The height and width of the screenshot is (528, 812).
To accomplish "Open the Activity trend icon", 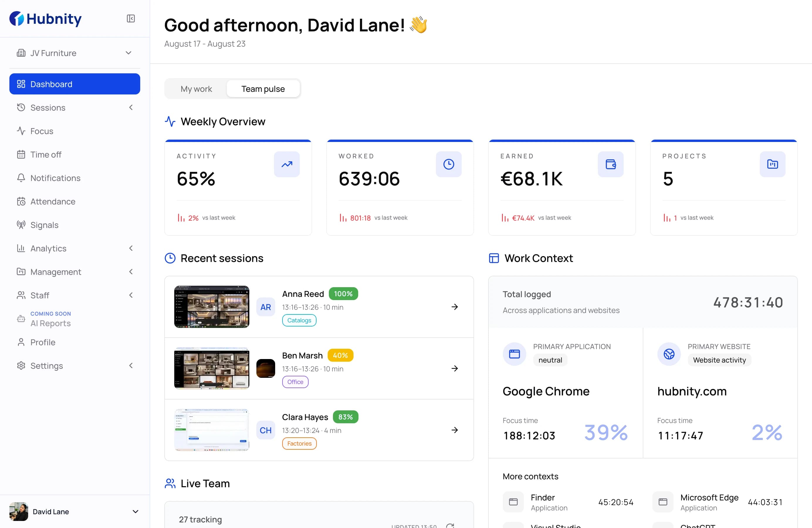I will [287, 164].
